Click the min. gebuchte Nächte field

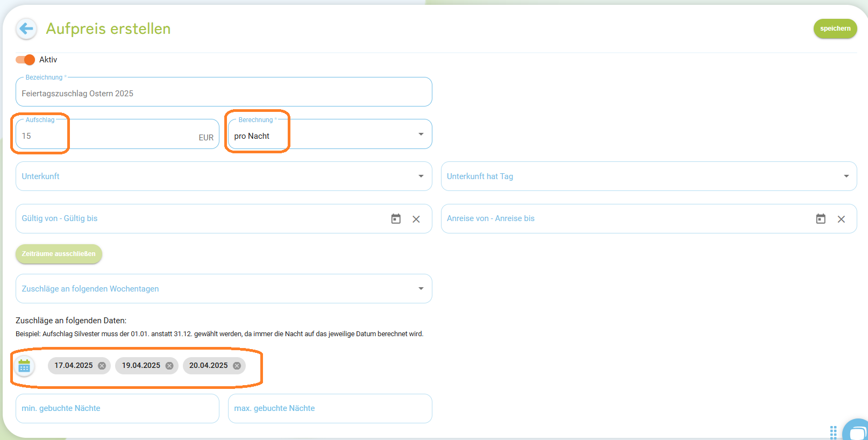click(117, 409)
